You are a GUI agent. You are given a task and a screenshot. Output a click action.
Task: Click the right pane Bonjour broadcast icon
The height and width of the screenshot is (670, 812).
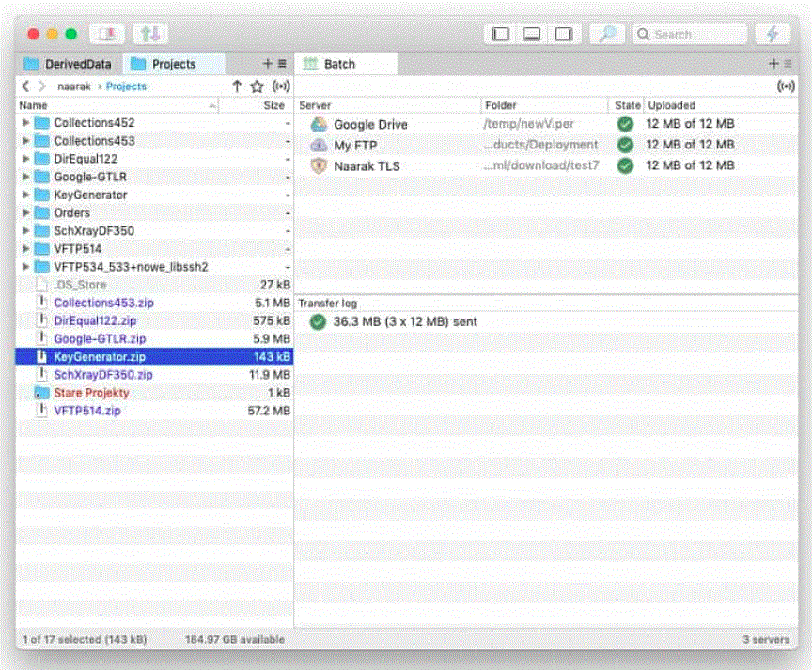pyautogui.click(x=786, y=86)
